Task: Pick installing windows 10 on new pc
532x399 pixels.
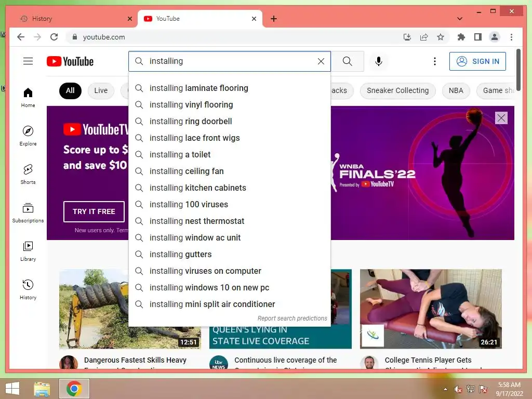Action: (x=230, y=288)
